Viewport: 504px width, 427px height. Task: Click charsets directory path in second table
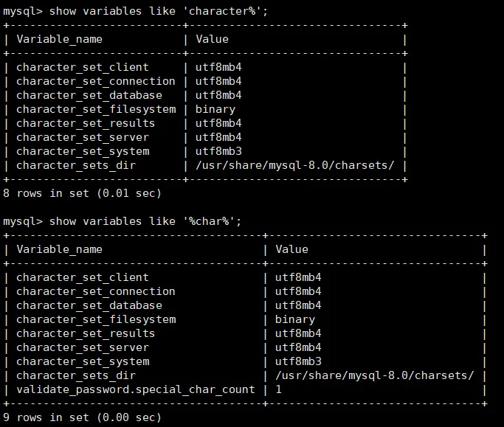(375, 375)
